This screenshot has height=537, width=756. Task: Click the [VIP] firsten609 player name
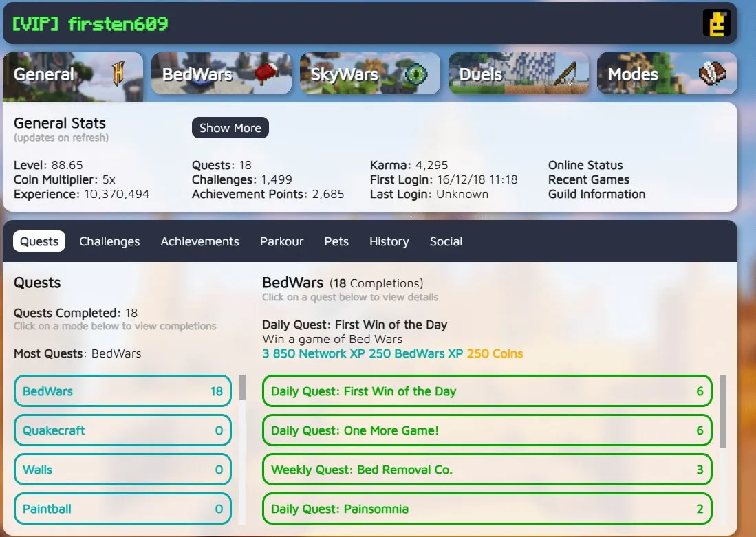(90, 23)
